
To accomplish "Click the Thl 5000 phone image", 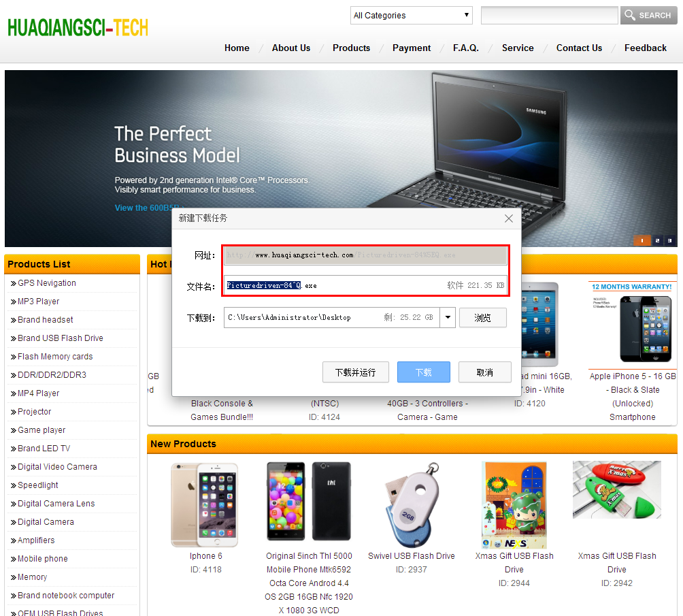I will (309, 502).
